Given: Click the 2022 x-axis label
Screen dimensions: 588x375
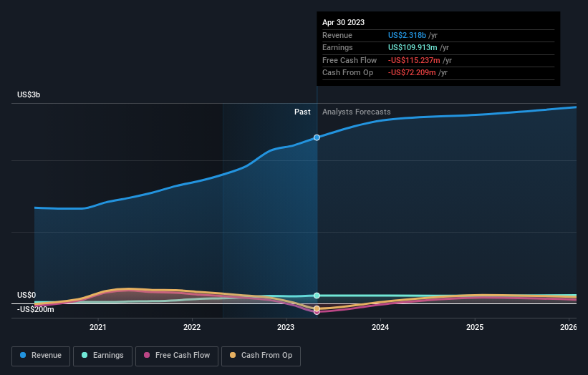Looking at the screenshot, I should pyautogui.click(x=192, y=327).
